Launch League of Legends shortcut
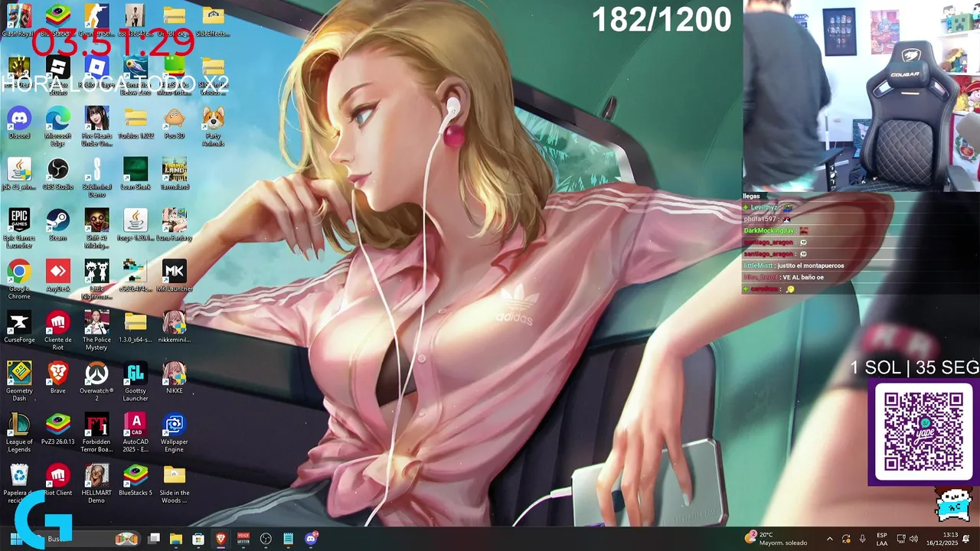Screen dimensions: 980x551 coord(19,432)
